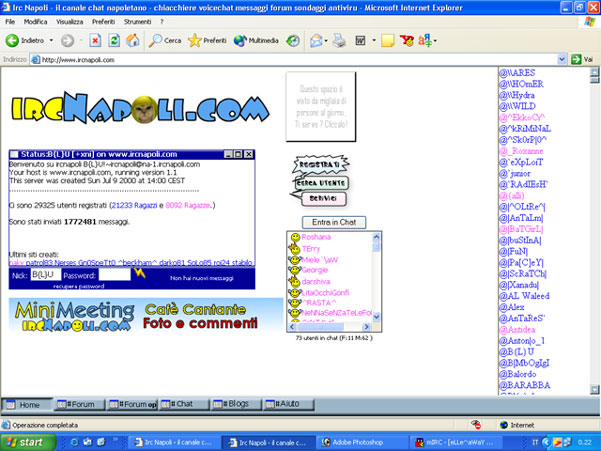
Task: Switch to the Home tab
Action: coord(27,405)
